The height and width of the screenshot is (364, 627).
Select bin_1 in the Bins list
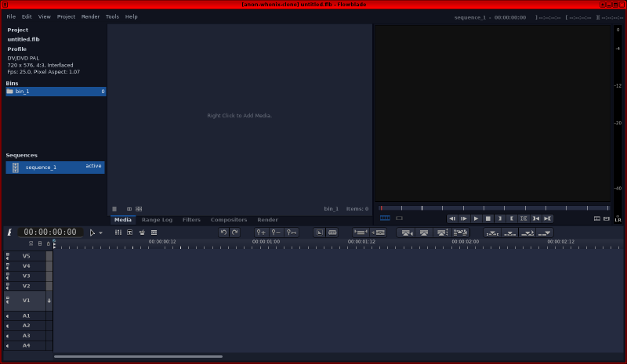[55, 92]
